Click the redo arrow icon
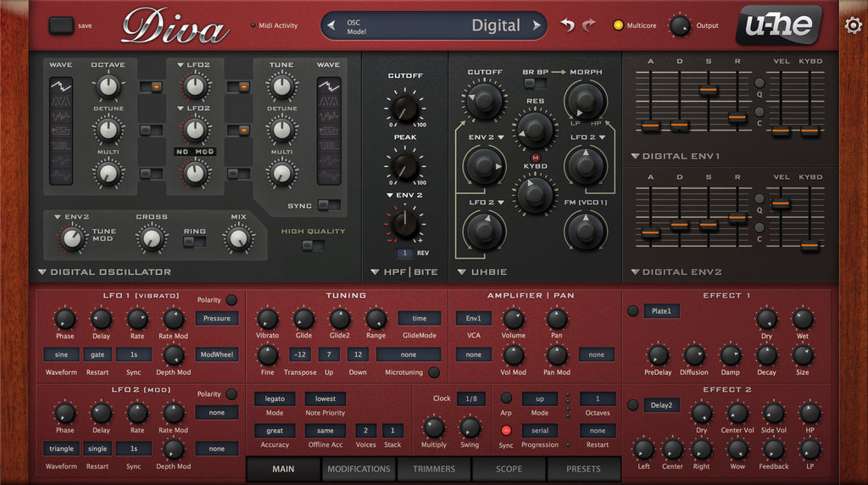Image resolution: width=868 pixels, height=485 pixels. pos(589,25)
